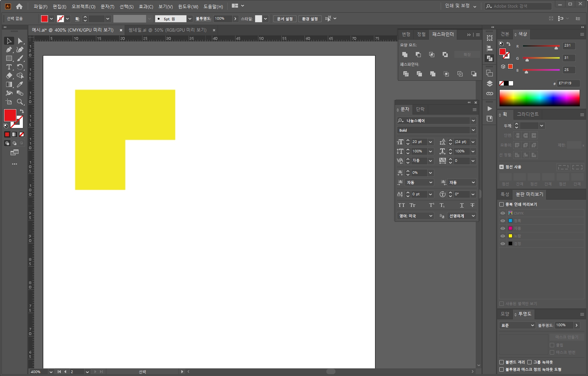Hide the CMYK separation eye
This screenshot has height=376, width=588.
click(503, 213)
